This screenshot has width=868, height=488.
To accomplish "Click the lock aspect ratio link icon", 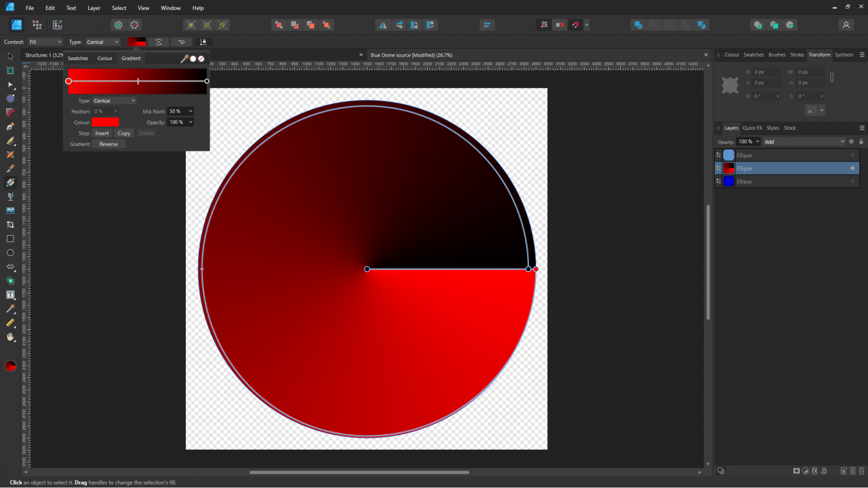I will point(832,77).
